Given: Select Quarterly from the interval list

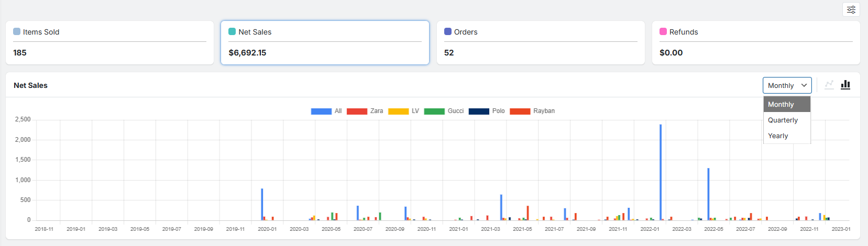Looking at the screenshot, I should 783,120.
